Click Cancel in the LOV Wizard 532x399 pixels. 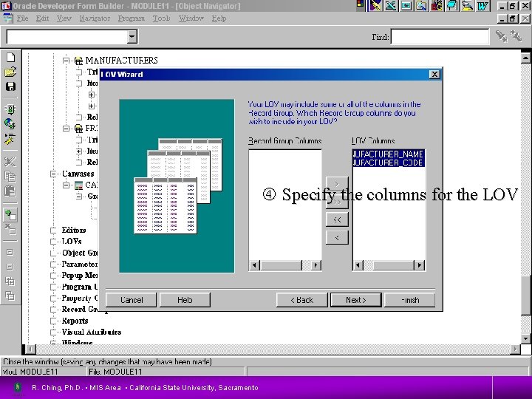(x=132, y=300)
